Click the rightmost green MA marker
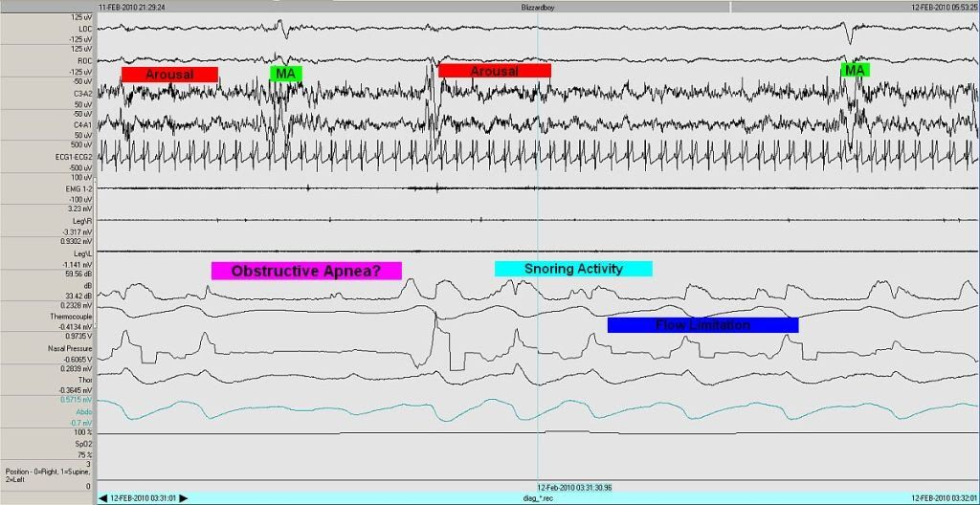Screen dimensions: 980x505 [855, 71]
